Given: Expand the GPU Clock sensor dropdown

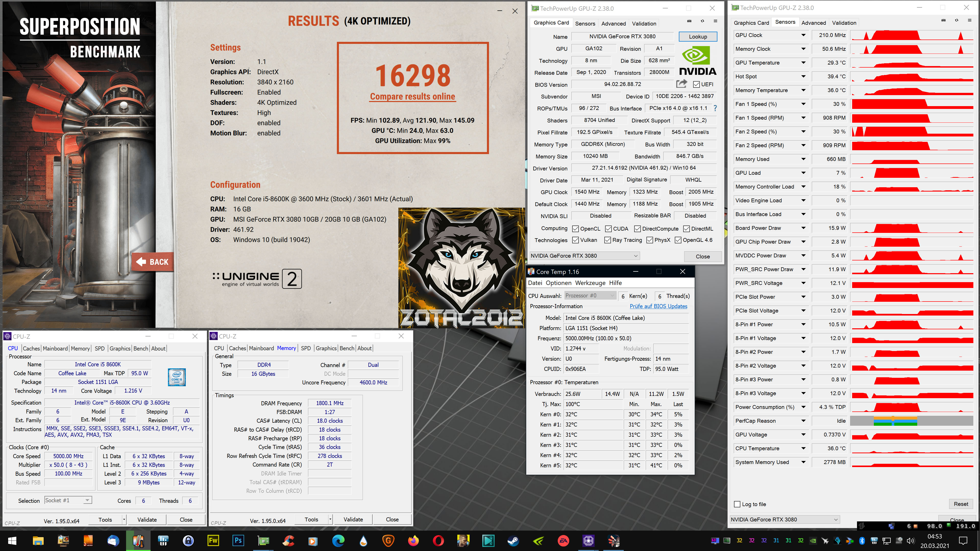Looking at the screenshot, I should point(803,35).
